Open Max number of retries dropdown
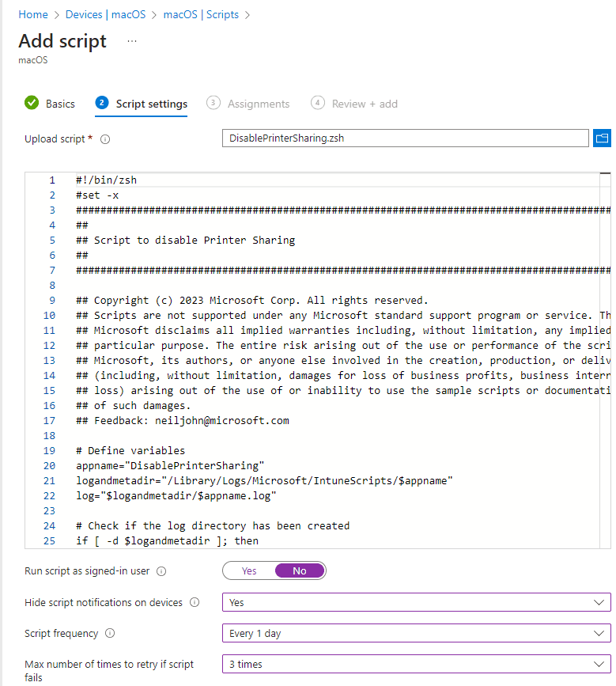This screenshot has width=616, height=686. tap(416, 664)
